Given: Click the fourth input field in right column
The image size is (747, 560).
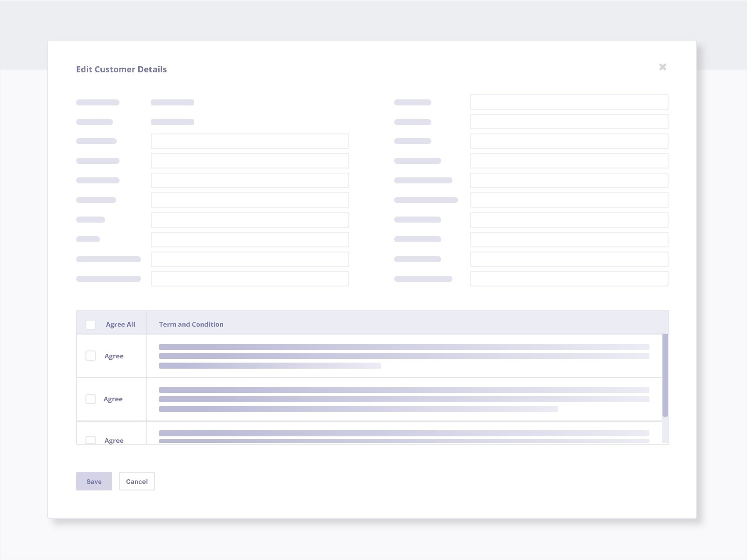Looking at the screenshot, I should (x=569, y=161).
